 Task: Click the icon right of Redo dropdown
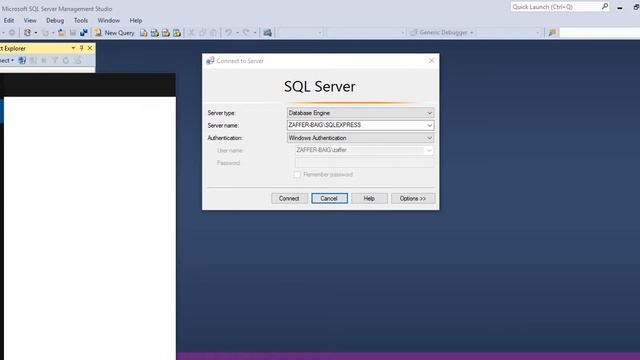(x=267, y=33)
